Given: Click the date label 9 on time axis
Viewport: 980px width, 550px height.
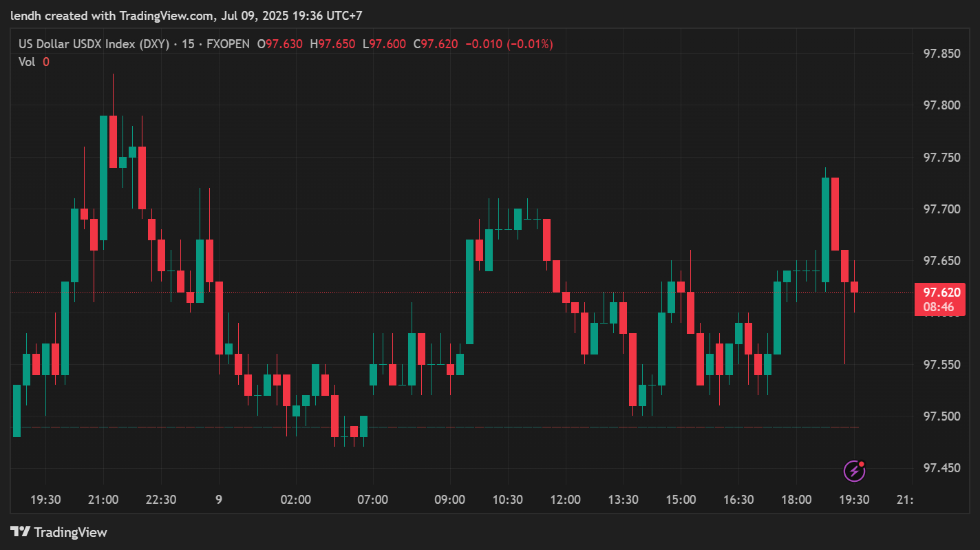Looking at the screenshot, I should 219,500.
